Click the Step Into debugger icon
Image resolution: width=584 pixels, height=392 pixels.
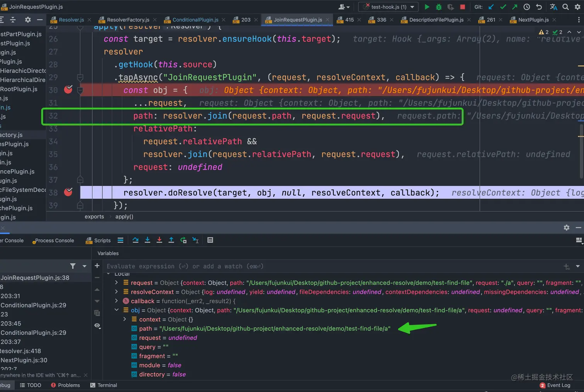coord(148,240)
